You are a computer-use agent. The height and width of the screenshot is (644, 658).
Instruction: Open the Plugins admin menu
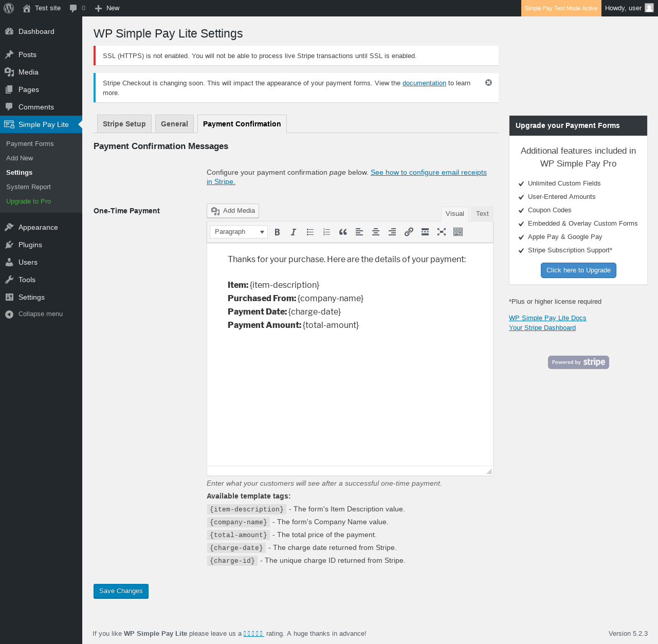pos(30,245)
